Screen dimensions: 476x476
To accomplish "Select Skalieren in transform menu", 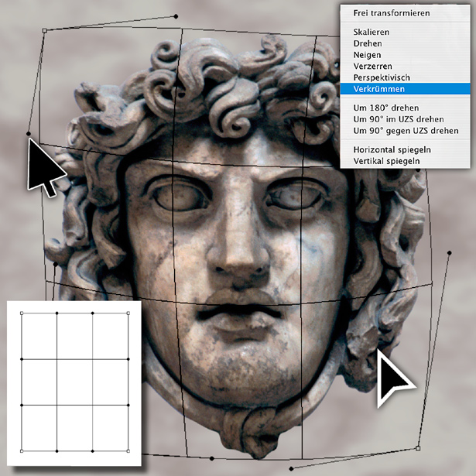I will [x=405, y=33].
